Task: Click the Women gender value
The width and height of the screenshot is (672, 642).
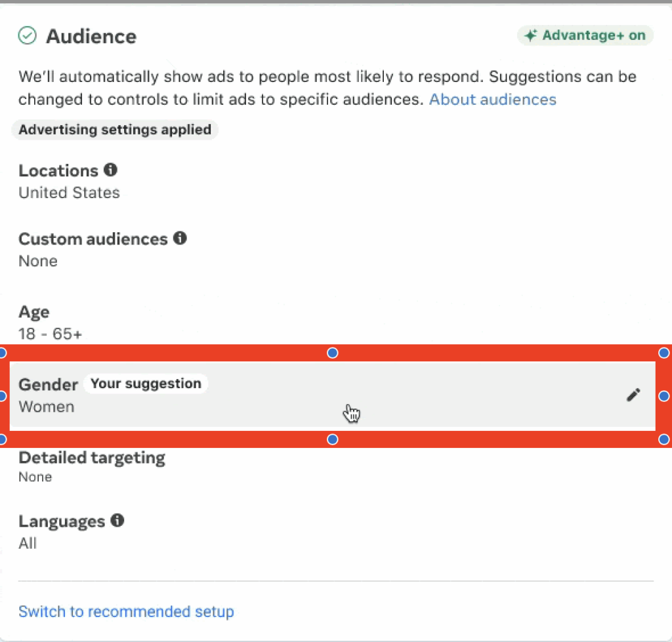Action: 47,407
